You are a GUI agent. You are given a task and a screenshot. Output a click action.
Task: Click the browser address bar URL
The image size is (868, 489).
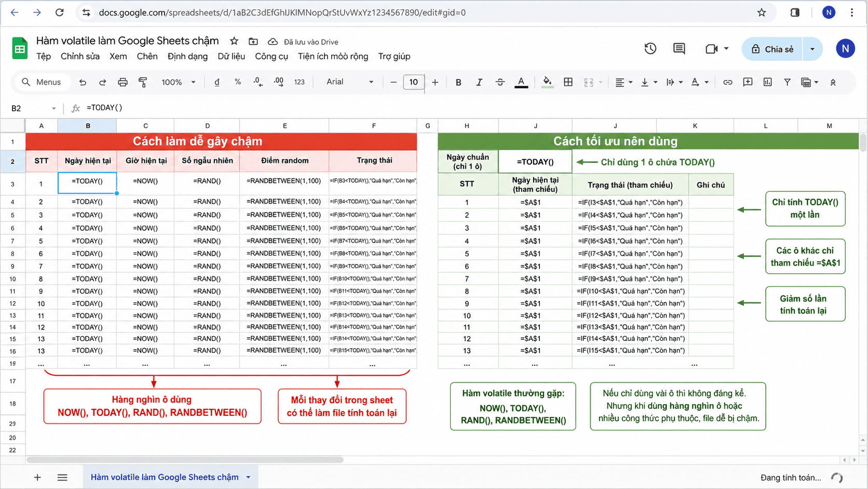(282, 12)
